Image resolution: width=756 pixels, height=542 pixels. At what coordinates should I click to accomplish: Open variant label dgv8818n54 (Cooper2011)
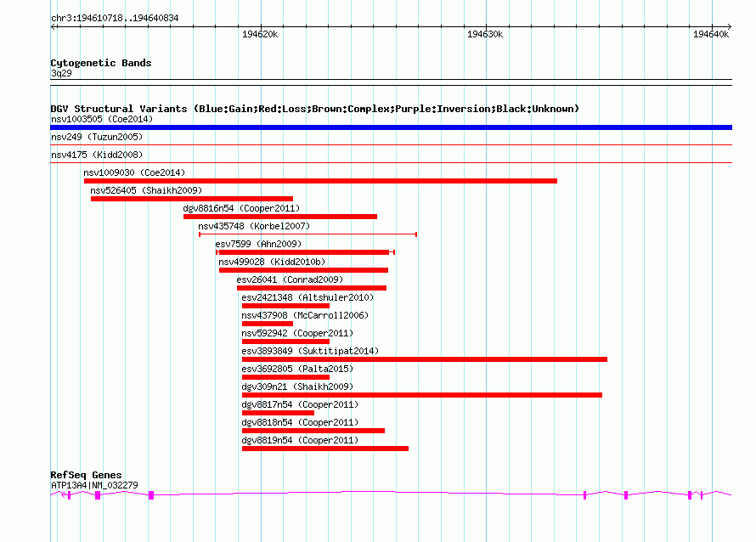point(300,422)
